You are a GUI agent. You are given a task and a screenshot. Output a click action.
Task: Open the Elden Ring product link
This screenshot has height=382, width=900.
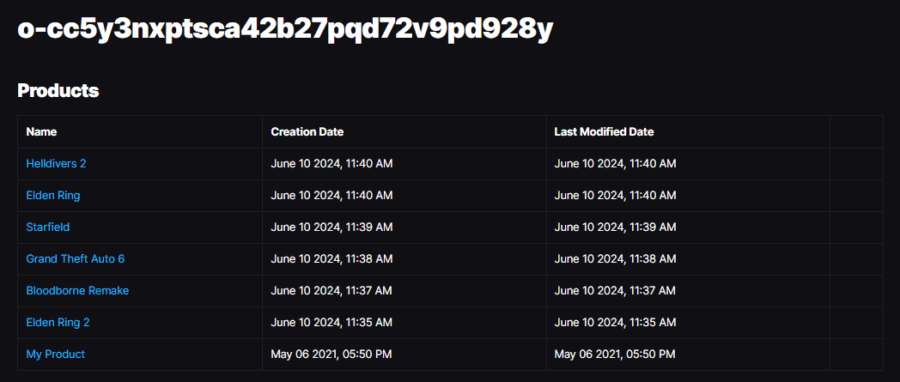pyautogui.click(x=53, y=196)
